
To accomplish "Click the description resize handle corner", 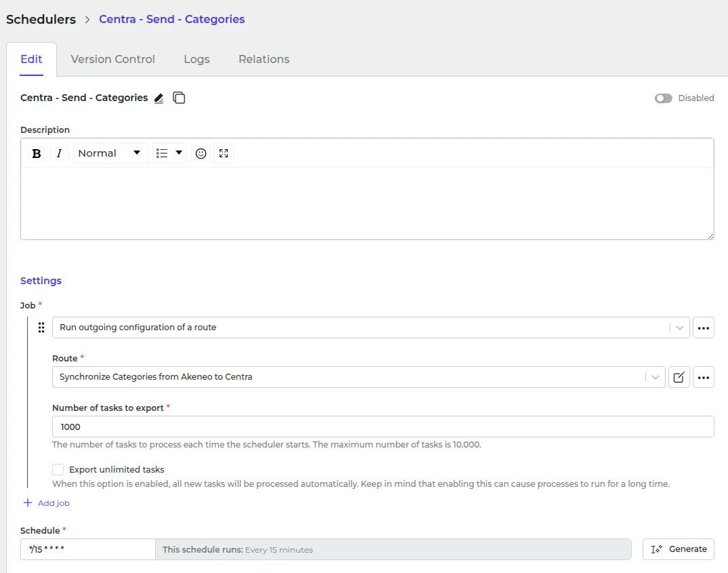I will [710, 237].
